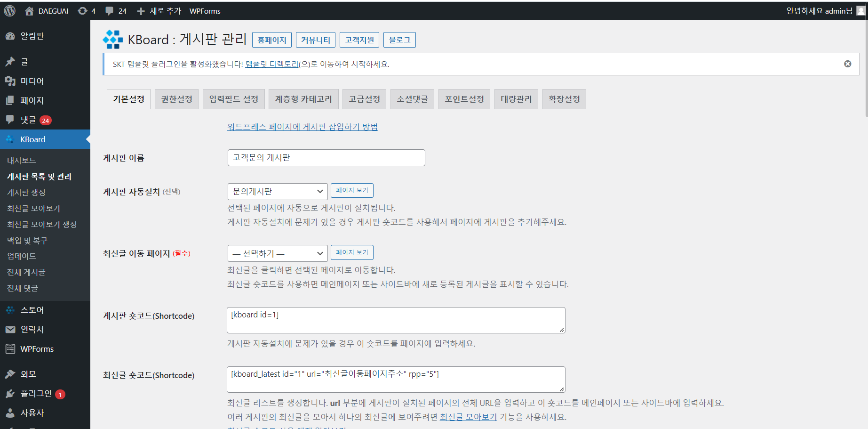Switch to 대량관리 tab
The width and height of the screenshot is (868, 429).
(x=516, y=99)
